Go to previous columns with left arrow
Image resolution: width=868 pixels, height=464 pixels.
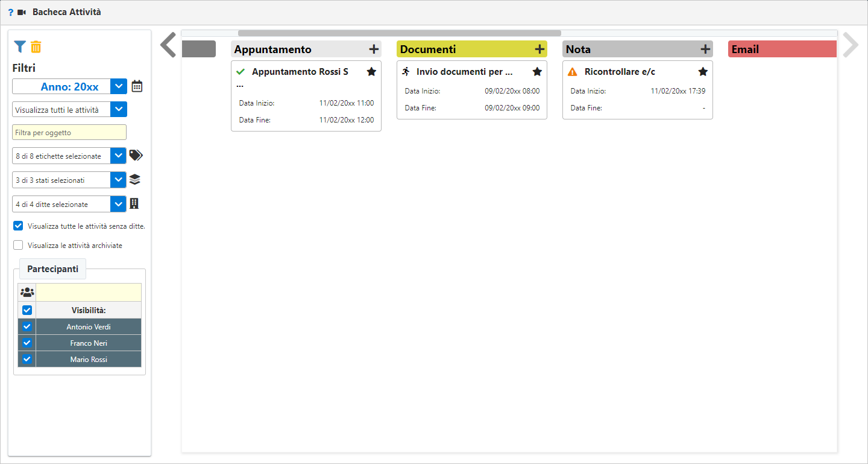coord(168,45)
